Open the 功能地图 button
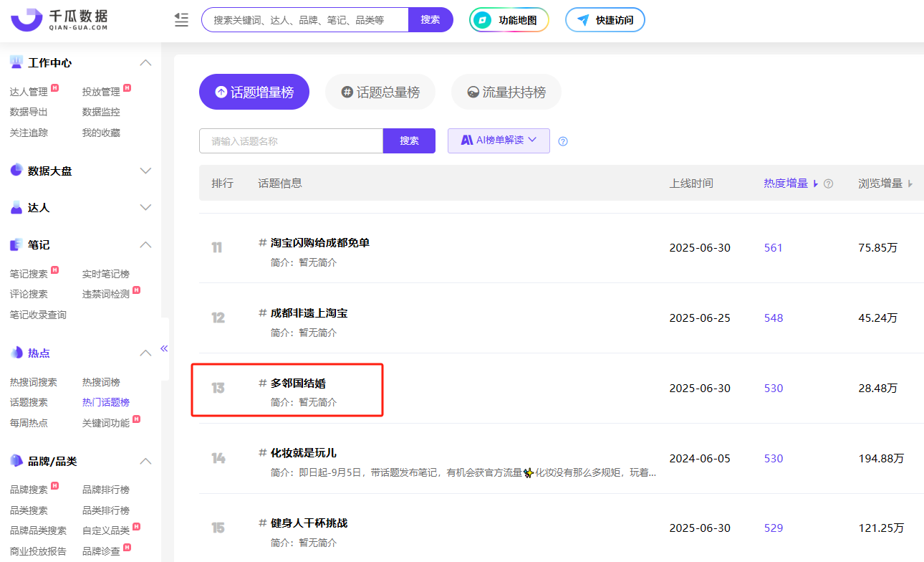924x562 pixels. [x=509, y=20]
